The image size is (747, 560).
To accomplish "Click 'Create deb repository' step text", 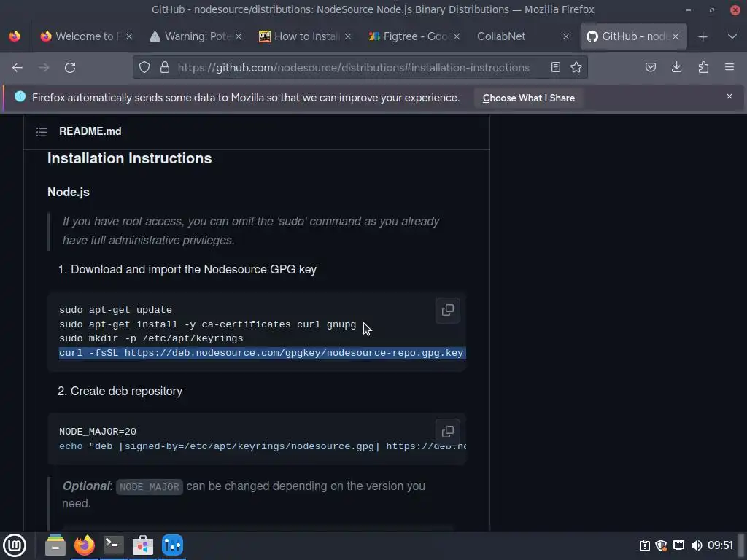I will [x=127, y=392].
